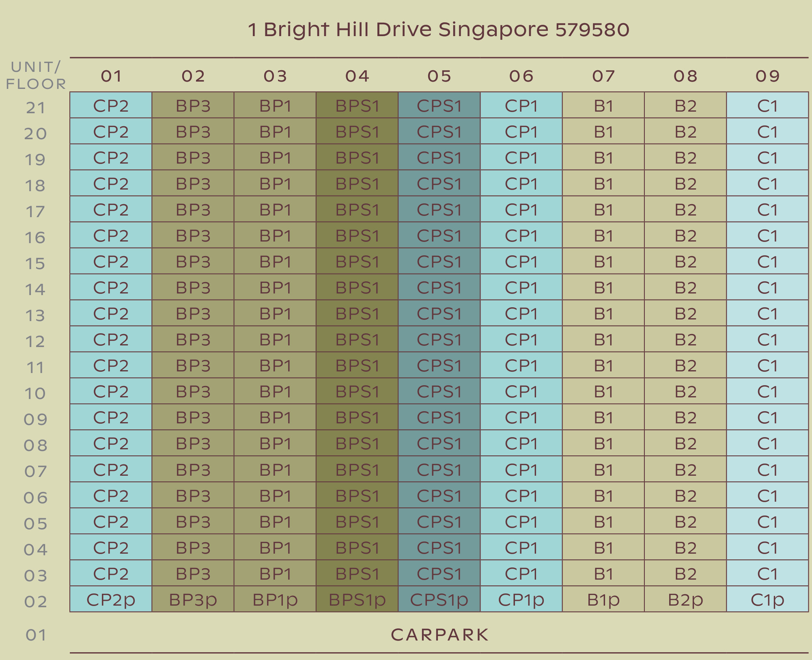
Task: Click the B2 cell on floor 14
Action: [685, 287]
